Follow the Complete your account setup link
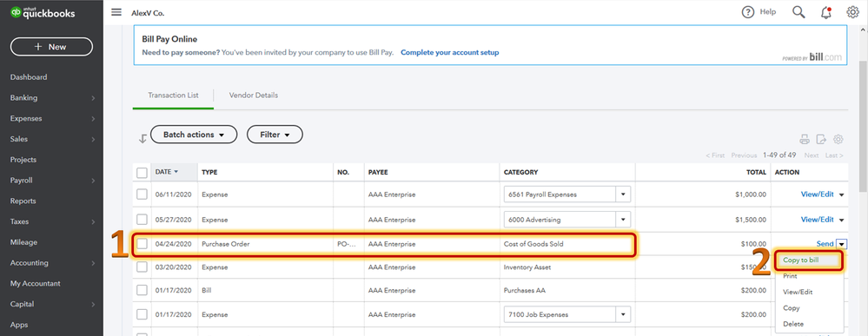Viewport: 868px width, 336px height. [x=449, y=53]
